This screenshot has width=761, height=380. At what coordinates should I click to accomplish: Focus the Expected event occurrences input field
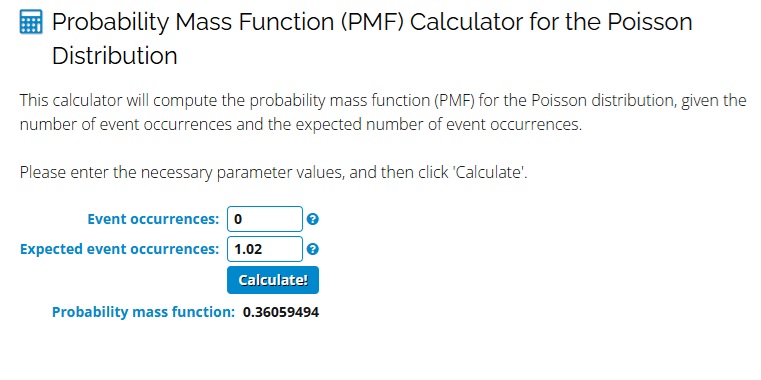[x=265, y=249]
